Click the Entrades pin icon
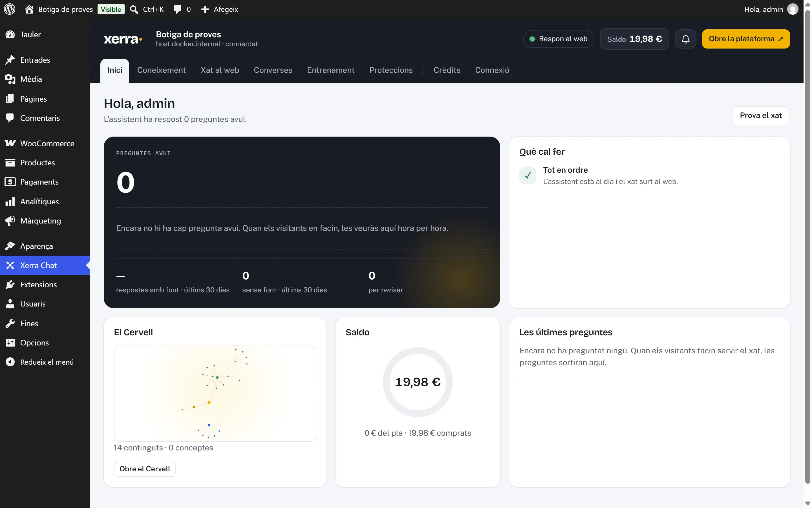Image resolution: width=812 pixels, height=508 pixels. tap(10, 60)
